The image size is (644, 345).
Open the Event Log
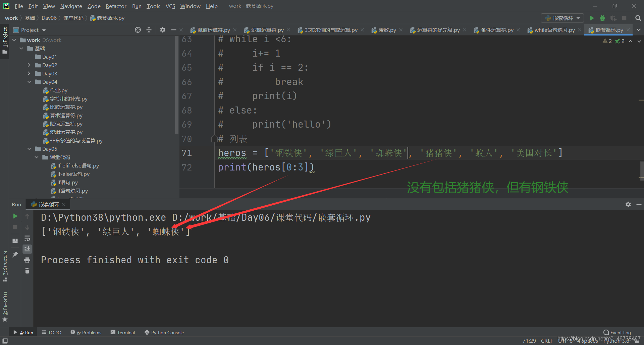pos(617,332)
